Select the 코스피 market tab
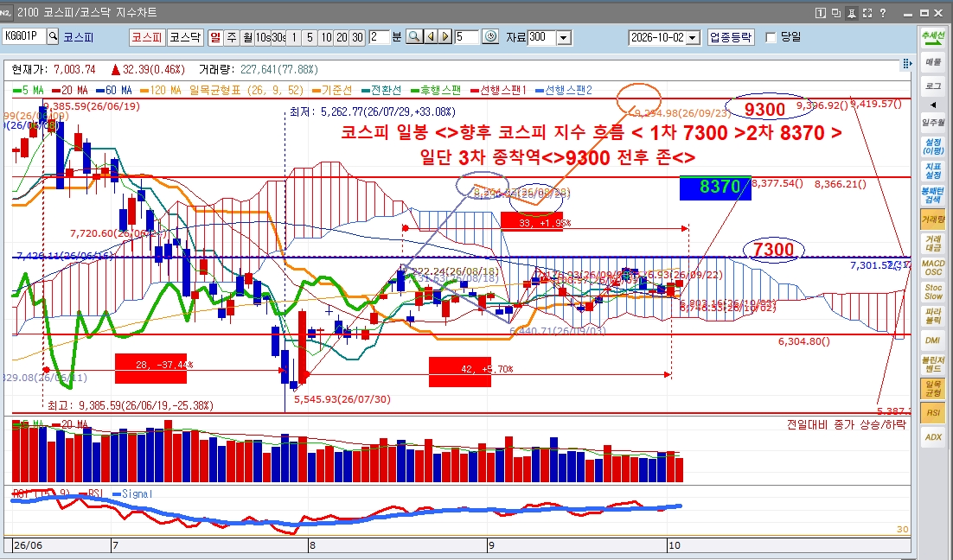 coord(146,37)
